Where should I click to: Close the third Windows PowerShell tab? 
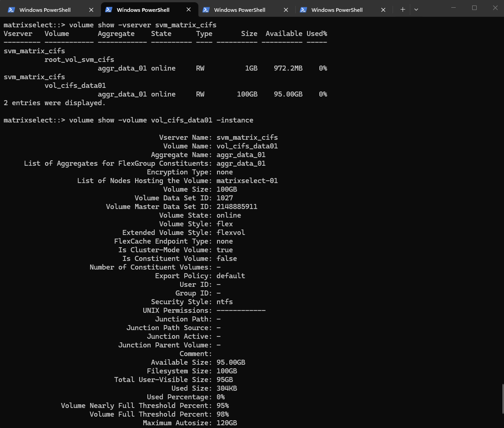click(x=286, y=10)
